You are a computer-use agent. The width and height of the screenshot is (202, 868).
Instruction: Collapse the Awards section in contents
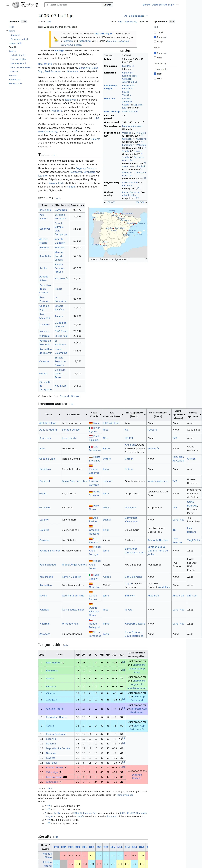tap(7, 51)
